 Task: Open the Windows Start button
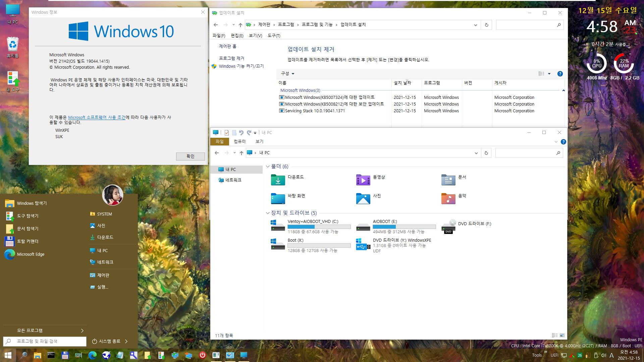pos(8,355)
